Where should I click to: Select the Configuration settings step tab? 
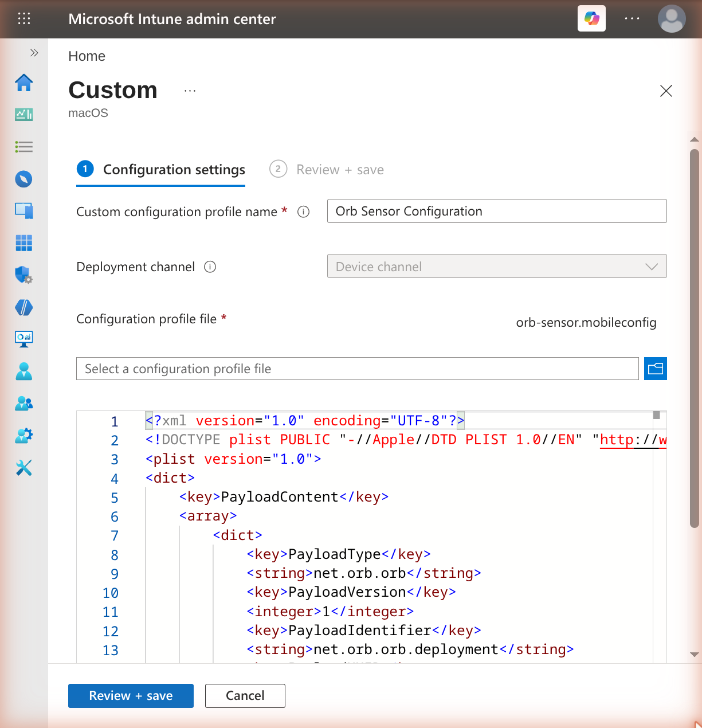[x=161, y=170]
